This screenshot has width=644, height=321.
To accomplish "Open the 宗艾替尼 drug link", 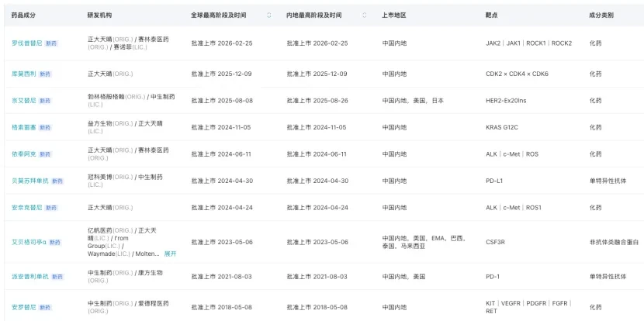I will point(24,101).
